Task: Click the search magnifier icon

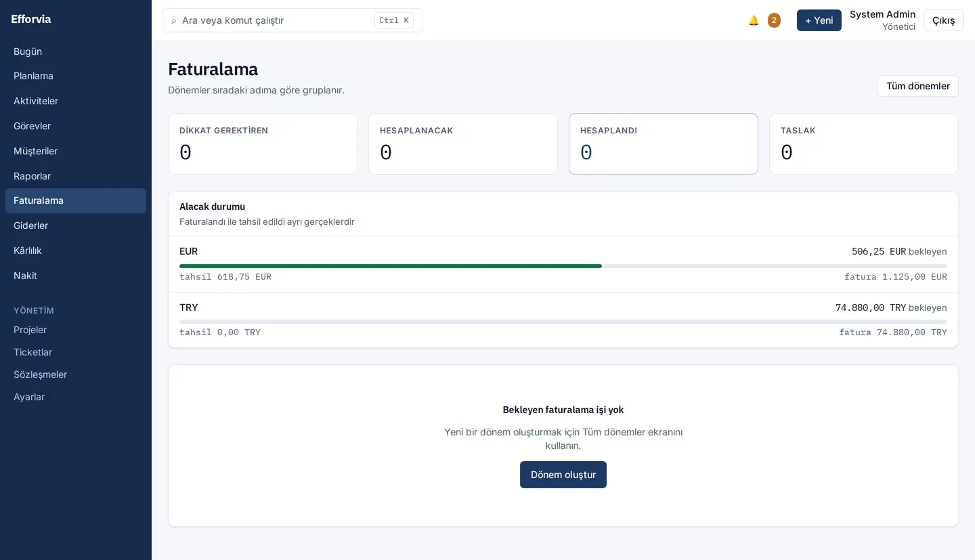Action: (173, 21)
